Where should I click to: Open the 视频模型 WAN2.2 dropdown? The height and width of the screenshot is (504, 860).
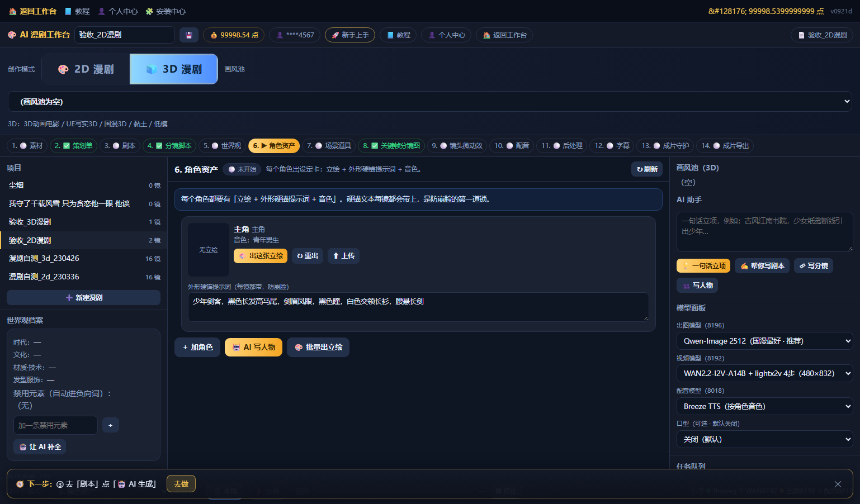coord(764,373)
